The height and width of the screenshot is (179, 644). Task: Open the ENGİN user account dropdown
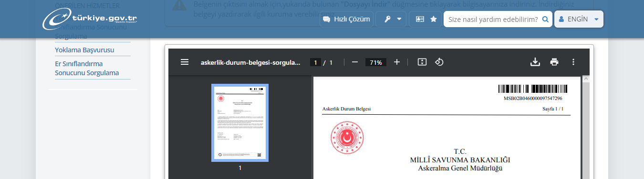pos(579,19)
